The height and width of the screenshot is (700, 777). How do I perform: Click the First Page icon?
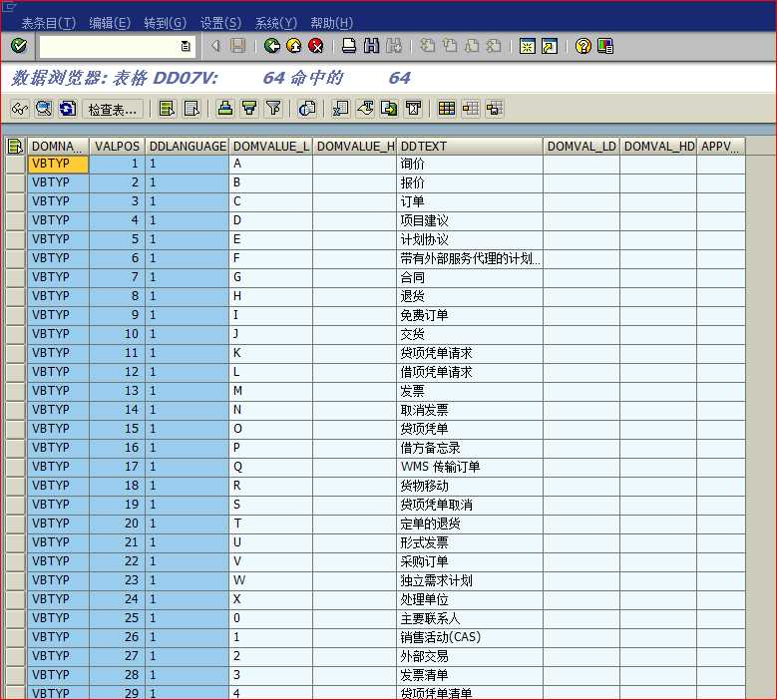click(427, 46)
